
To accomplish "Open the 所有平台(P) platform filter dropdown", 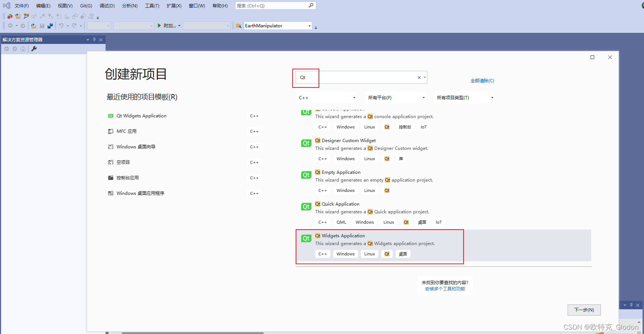I will 396,98.
